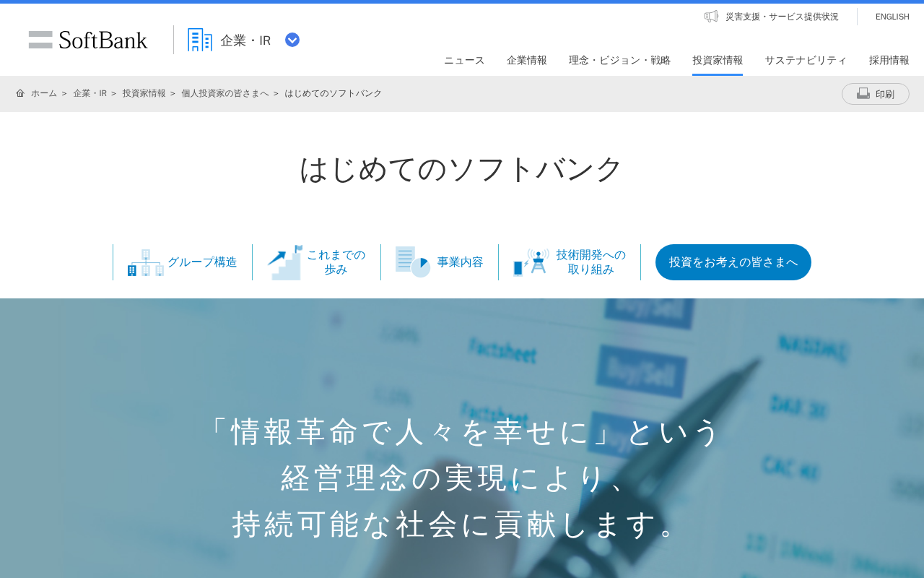Image resolution: width=924 pixels, height=578 pixels.
Task: Open the 理念・ビジョン・戦略 menu
Action: 619,60
